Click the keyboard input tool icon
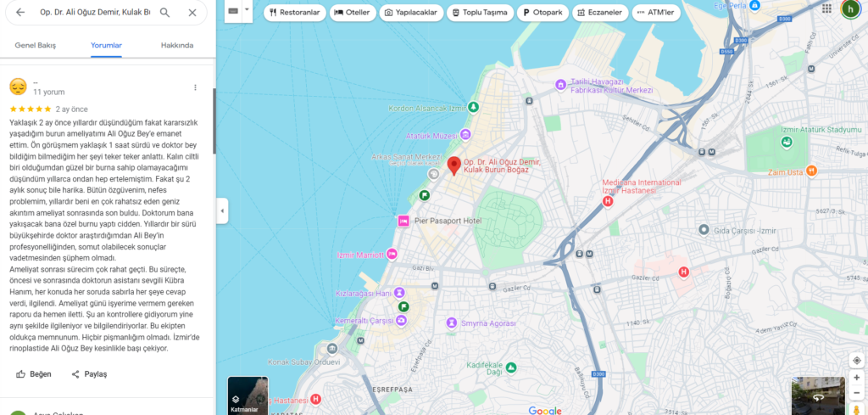868x415 pixels. pyautogui.click(x=233, y=10)
